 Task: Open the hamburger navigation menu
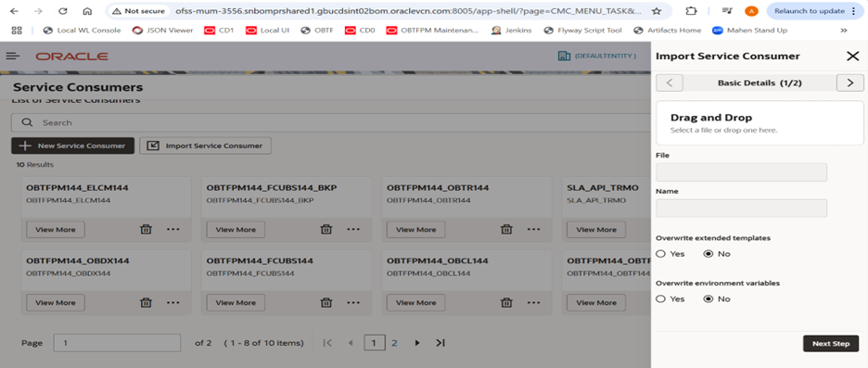pos(13,56)
